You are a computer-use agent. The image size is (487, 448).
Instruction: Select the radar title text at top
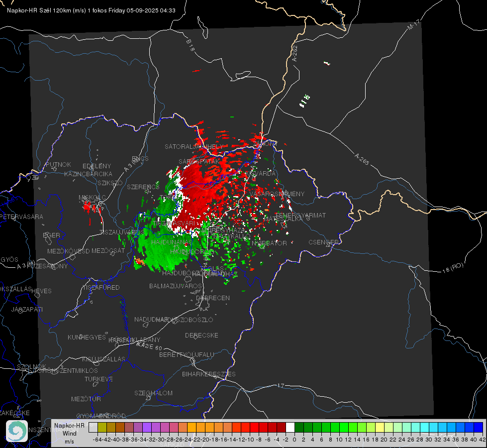tap(91, 10)
